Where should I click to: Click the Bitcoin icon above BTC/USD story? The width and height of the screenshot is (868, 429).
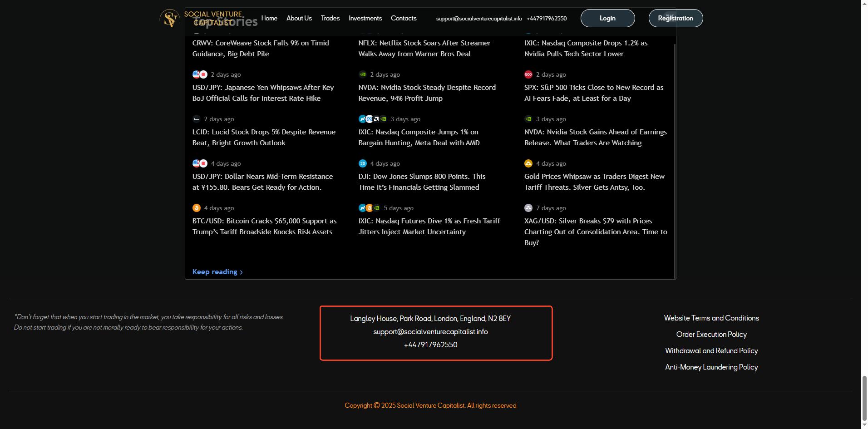196,208
